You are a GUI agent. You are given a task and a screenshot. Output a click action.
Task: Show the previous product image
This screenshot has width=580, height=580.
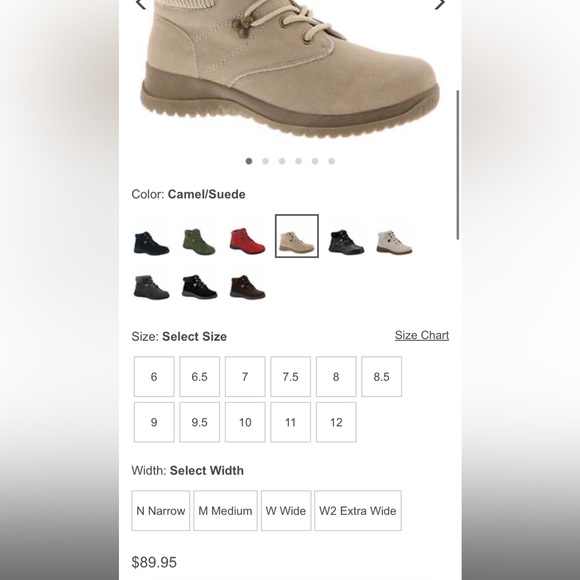pos(141,4)
